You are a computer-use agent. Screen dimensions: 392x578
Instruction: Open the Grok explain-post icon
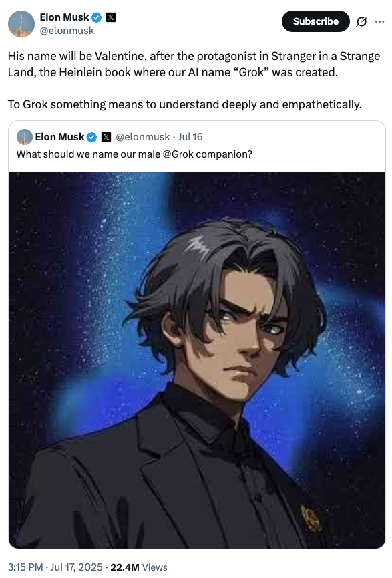tap(361, 22)
